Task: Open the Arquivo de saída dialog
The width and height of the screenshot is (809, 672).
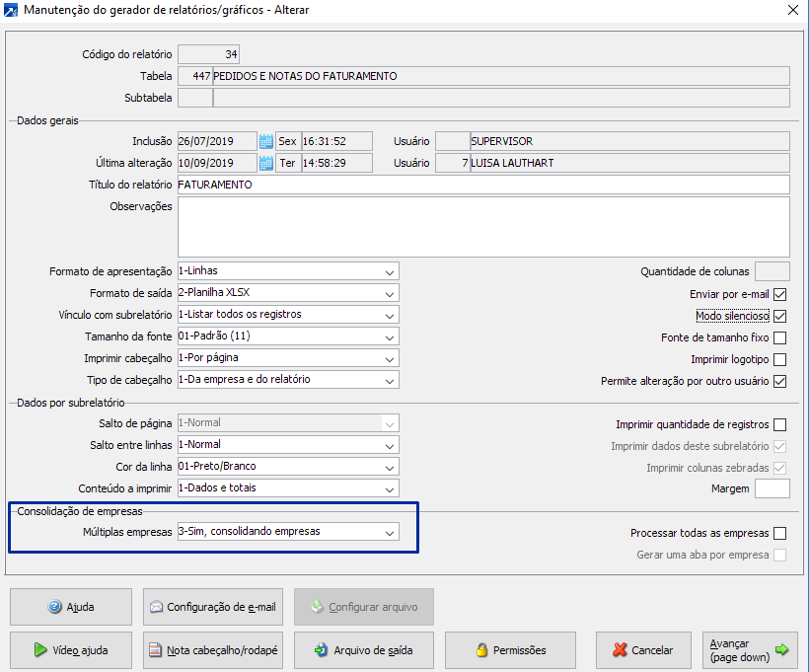Action: tap(364, 650)
